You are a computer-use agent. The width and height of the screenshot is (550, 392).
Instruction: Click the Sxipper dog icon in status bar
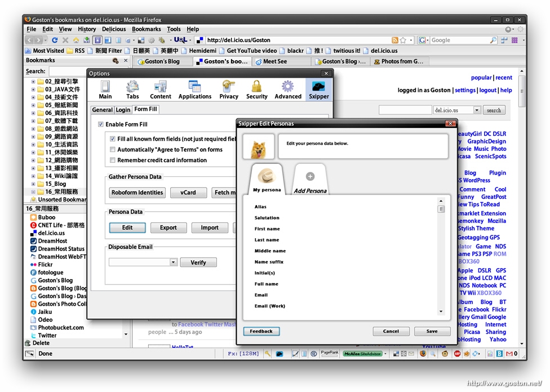coord(279,354)
